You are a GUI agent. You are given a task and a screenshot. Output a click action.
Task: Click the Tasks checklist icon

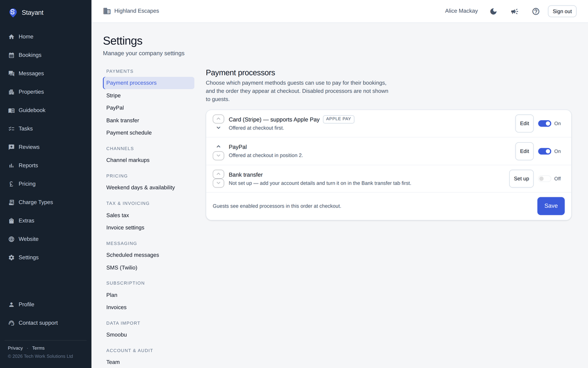11,129
